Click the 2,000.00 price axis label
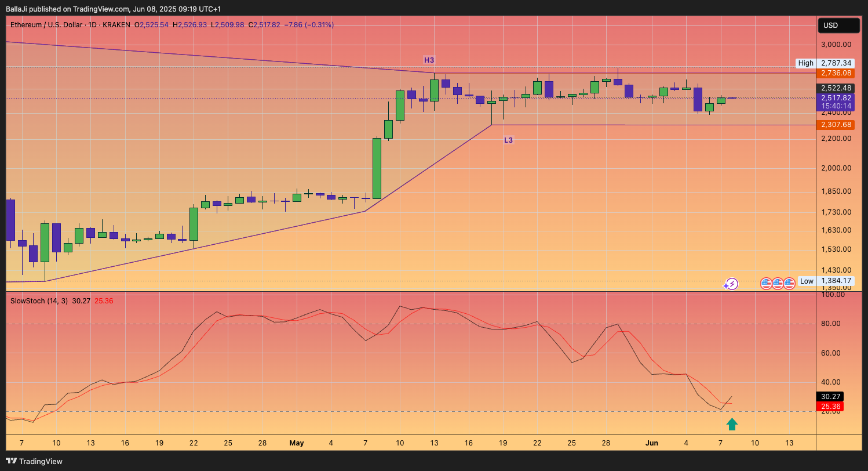The height and width of the screenshot is (471, 868). pyautogui.click(x=836, y=168)
